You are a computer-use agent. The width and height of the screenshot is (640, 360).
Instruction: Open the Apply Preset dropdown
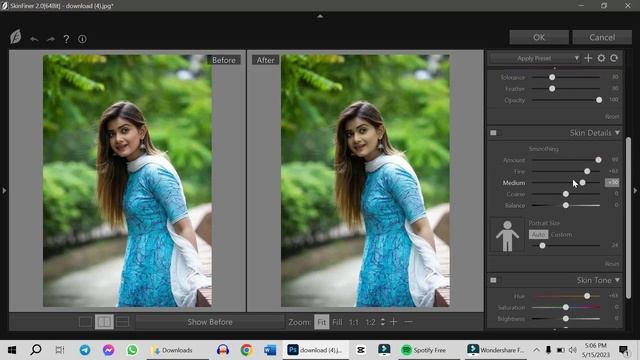535,58
